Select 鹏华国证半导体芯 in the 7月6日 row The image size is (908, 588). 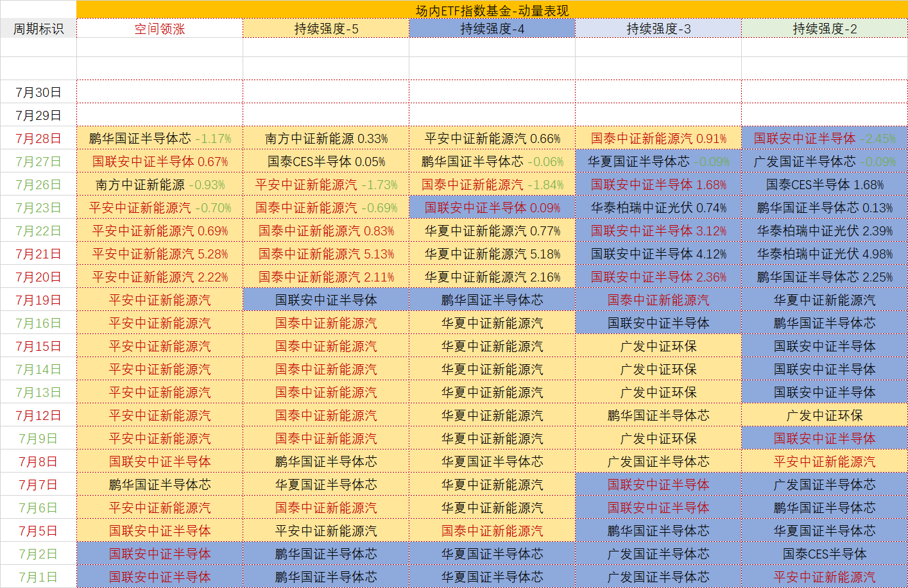(825, 508)
